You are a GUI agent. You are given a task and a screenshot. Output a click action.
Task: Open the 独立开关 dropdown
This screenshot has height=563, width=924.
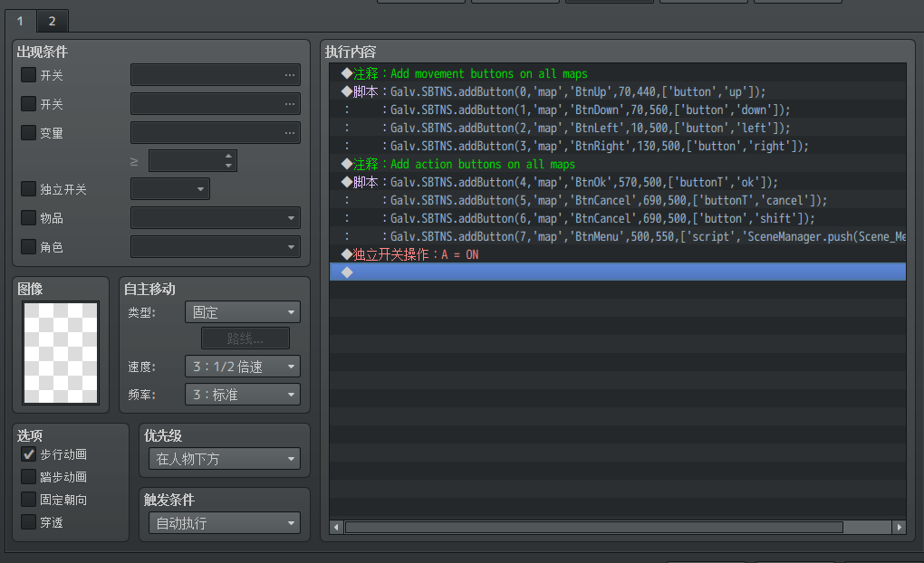[169, 189]
